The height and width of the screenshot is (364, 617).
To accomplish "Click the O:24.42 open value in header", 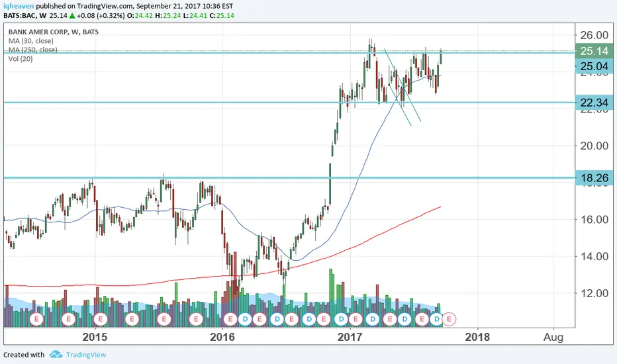I will point(140,16).
